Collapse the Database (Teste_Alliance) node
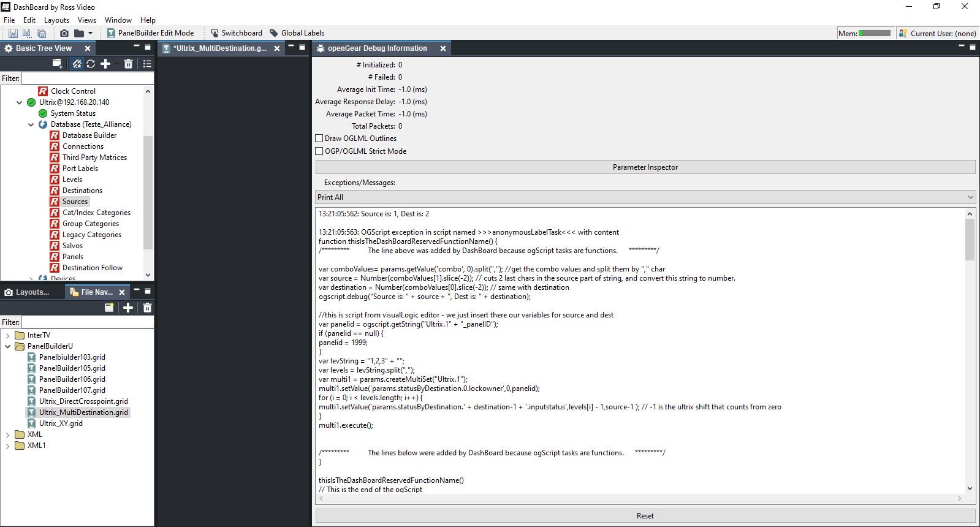This screenshot has width=980, height=527. [x=31, y=124]
